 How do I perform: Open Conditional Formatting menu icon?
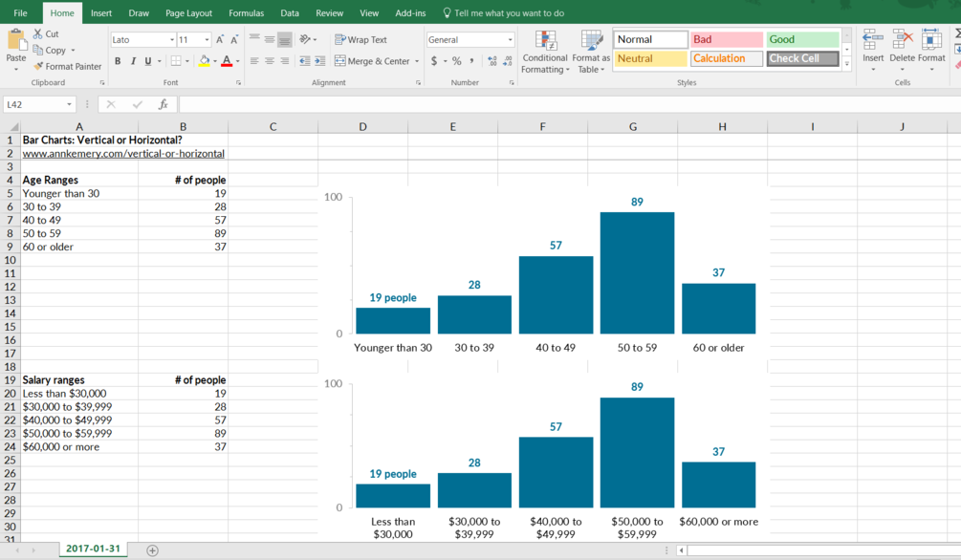click(545, 40)
